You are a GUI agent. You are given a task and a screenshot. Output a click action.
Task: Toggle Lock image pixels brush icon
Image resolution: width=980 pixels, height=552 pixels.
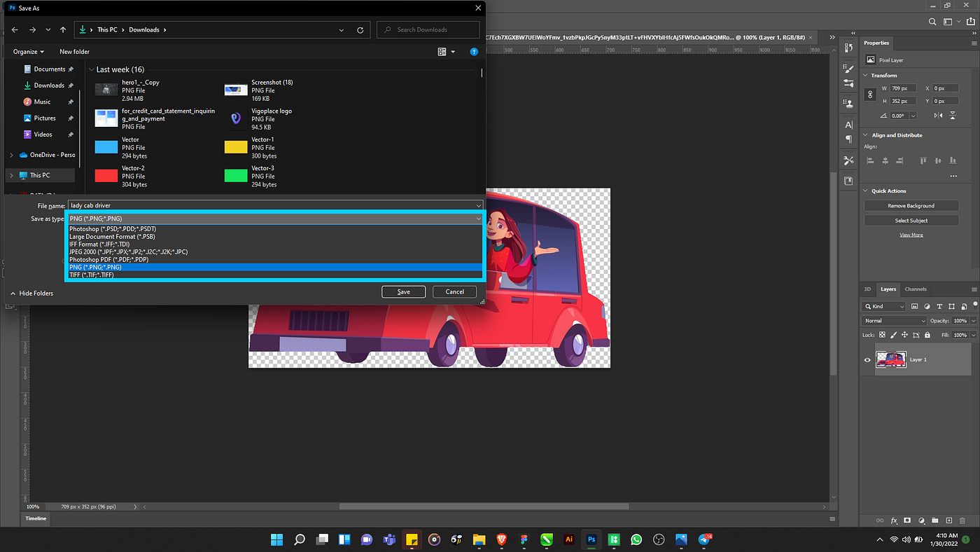(x=893, y=335)
